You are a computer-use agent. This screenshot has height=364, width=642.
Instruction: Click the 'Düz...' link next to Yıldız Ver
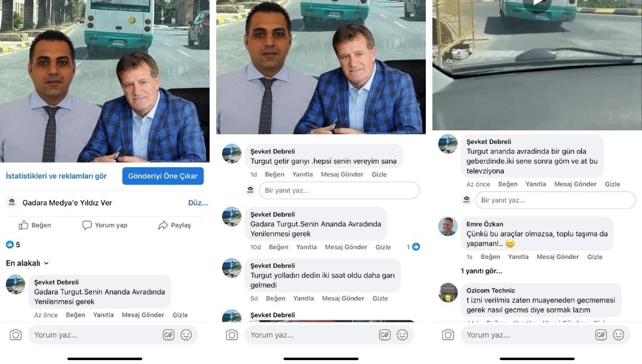[x=198, y=203]
